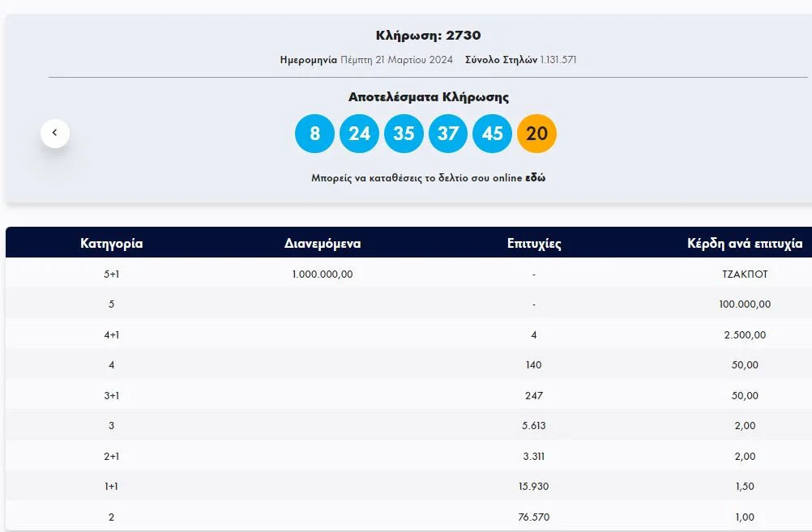The image size is (812, 532).
Task: Select the blue ball number 37
Action: tap(448, 134)
